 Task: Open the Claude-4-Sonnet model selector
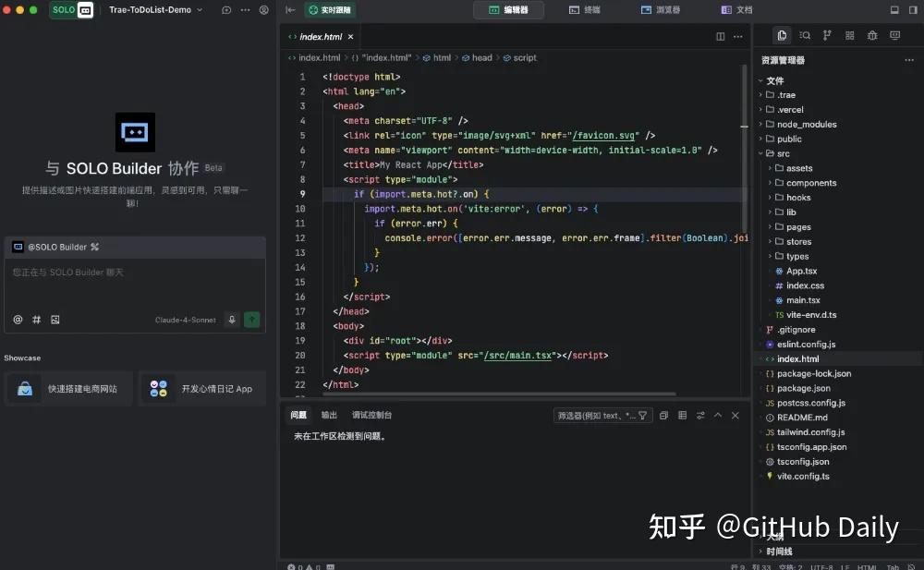click(185, 319)
